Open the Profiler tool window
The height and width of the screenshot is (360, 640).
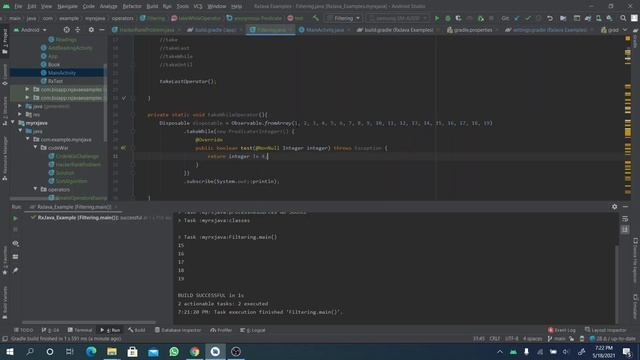(x=221, y=330)
